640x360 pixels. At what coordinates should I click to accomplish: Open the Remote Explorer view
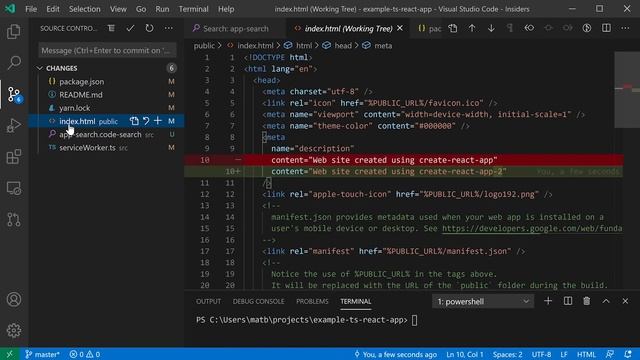(x=13, y=188)
